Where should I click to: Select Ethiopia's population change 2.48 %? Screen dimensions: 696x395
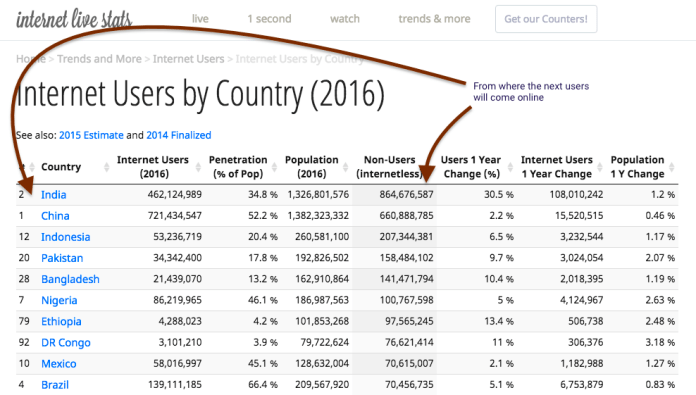click(660, 321)
